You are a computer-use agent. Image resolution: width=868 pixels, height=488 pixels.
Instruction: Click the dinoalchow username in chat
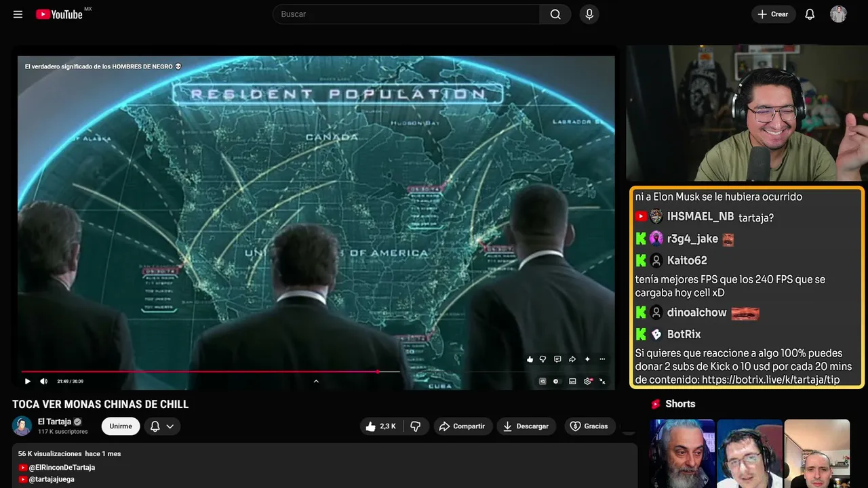click(x=697, y=313)
